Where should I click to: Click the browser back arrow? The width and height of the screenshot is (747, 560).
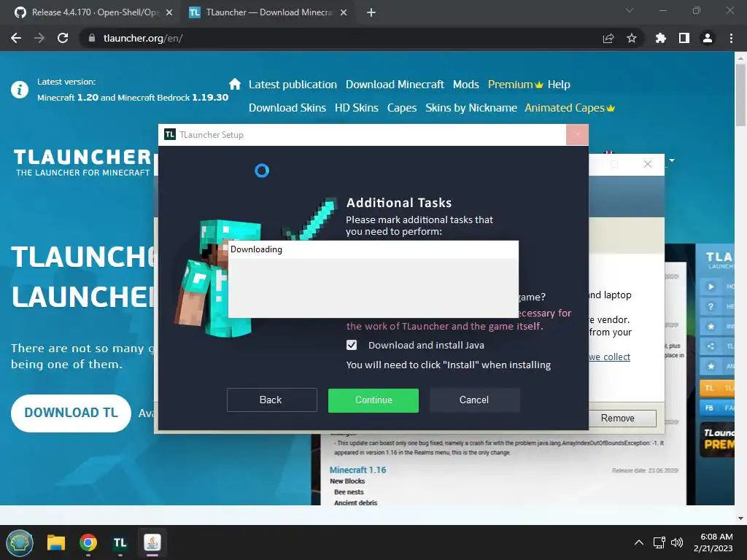[x=16, y=38]
